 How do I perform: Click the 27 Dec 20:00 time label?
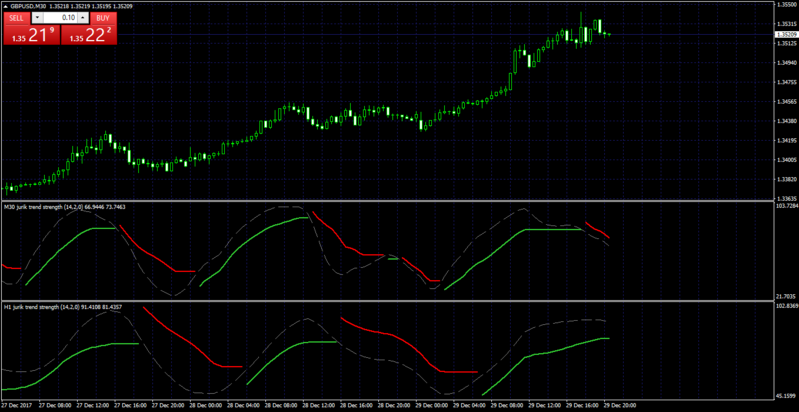point(166,406)
